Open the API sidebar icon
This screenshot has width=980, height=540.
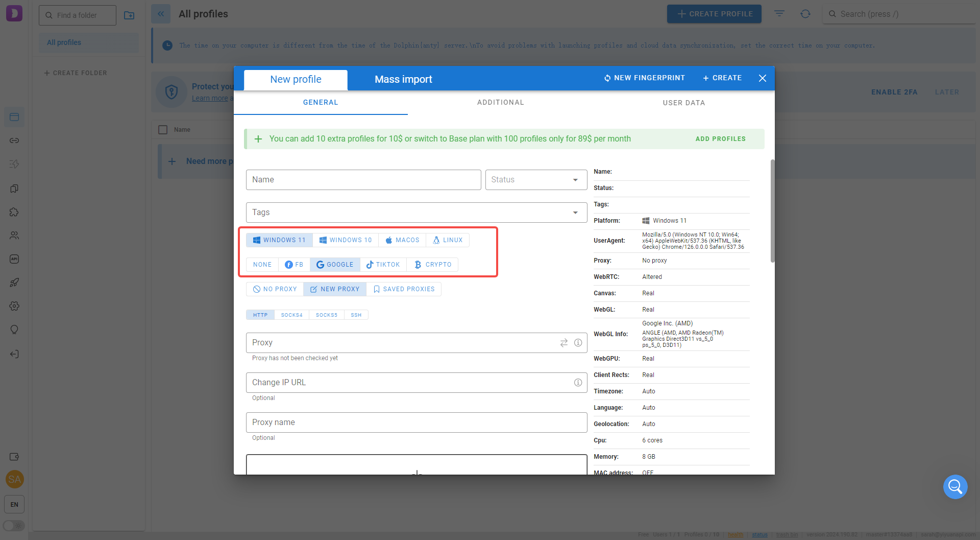click(x=14, y=259)
